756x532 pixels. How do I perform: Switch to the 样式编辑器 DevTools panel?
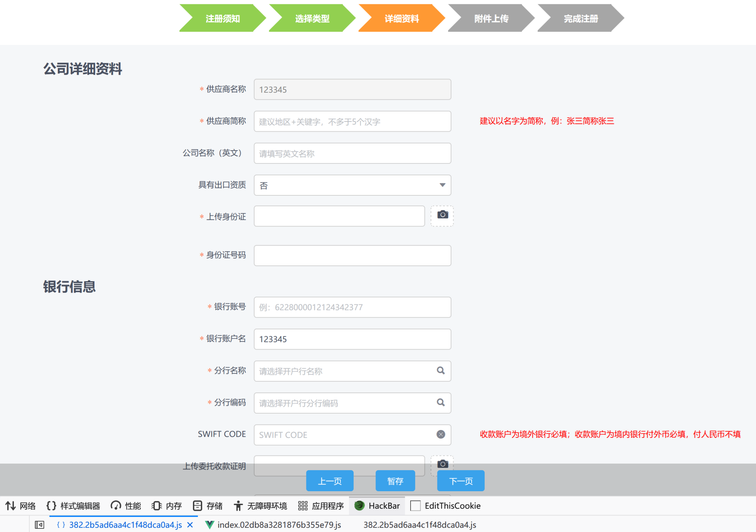point(74,506)
